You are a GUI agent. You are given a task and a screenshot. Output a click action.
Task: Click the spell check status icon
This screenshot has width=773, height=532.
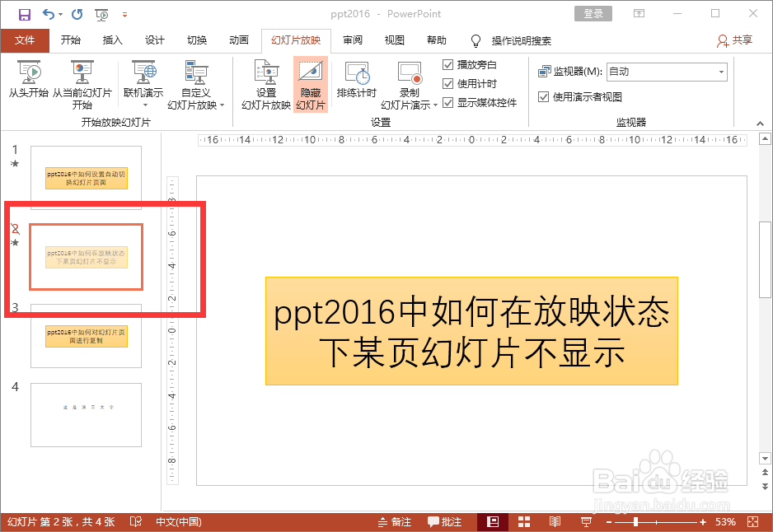136,521
